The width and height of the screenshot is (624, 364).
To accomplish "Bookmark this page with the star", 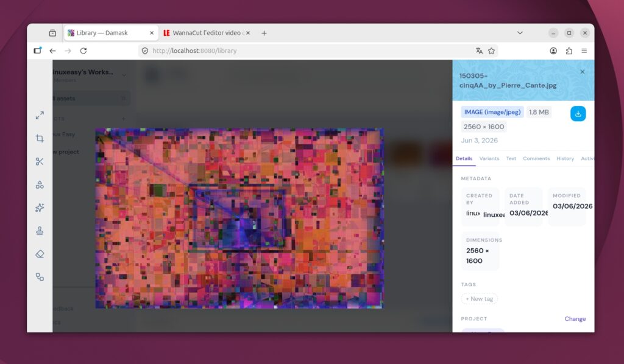I will (x=492, y=51).
